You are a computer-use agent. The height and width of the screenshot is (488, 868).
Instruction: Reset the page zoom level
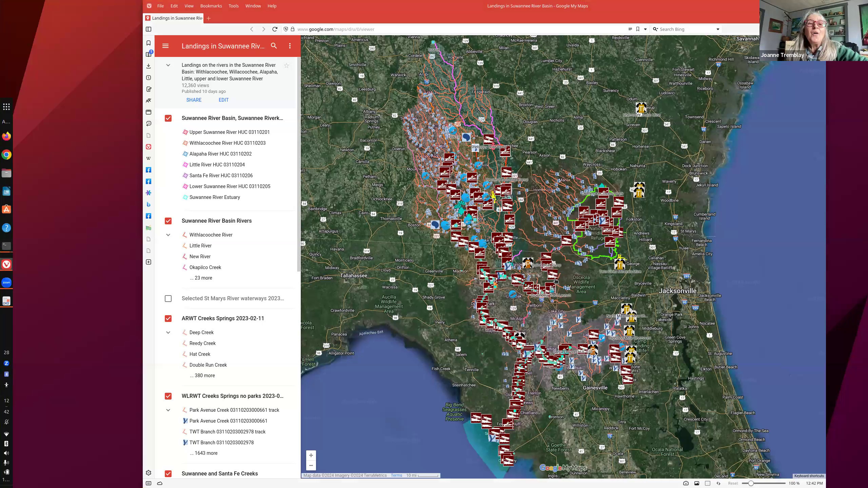[733, 483]
